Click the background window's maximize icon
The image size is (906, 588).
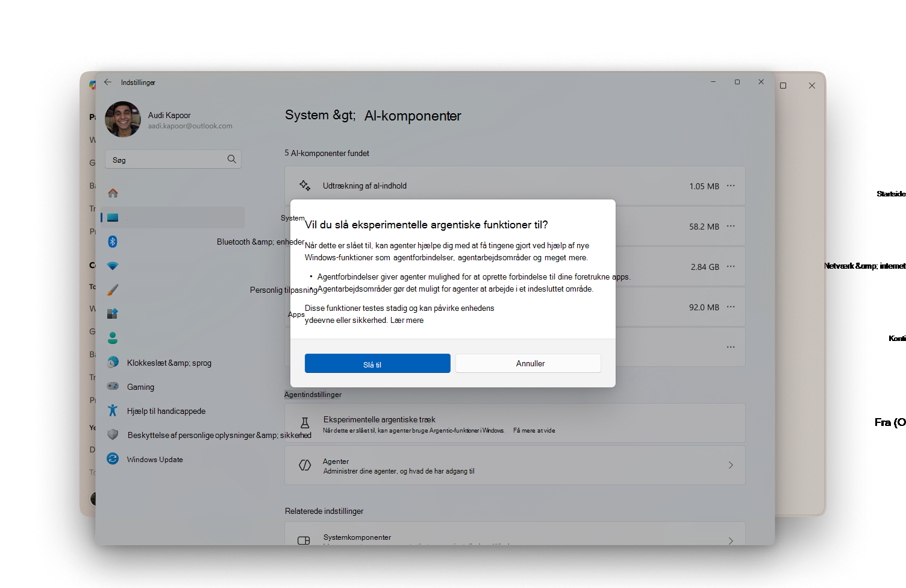(x=783, y=86)
